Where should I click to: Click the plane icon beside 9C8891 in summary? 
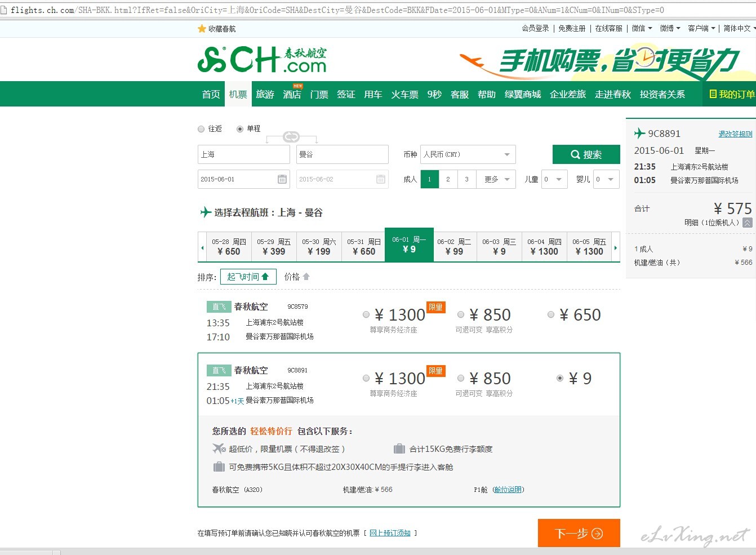(639, 134)
